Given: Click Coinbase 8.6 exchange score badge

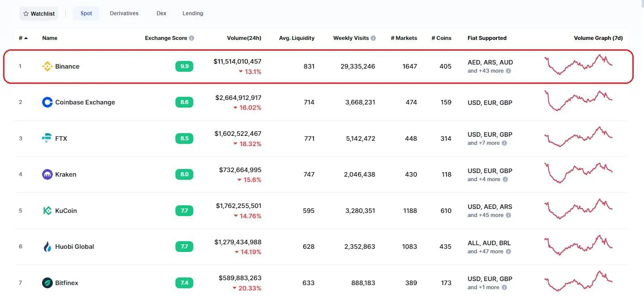Looking at the screenshot, I should (x=184, y=102).
